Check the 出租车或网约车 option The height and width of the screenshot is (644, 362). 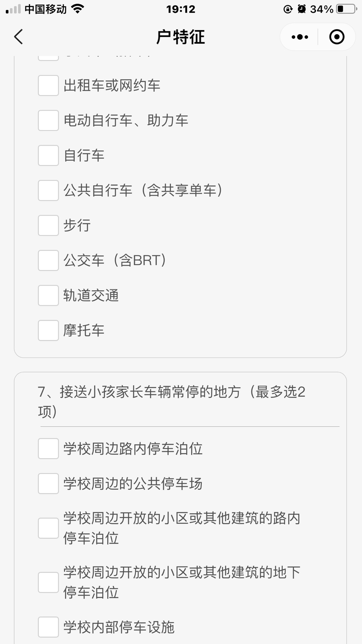coord(48,86)
